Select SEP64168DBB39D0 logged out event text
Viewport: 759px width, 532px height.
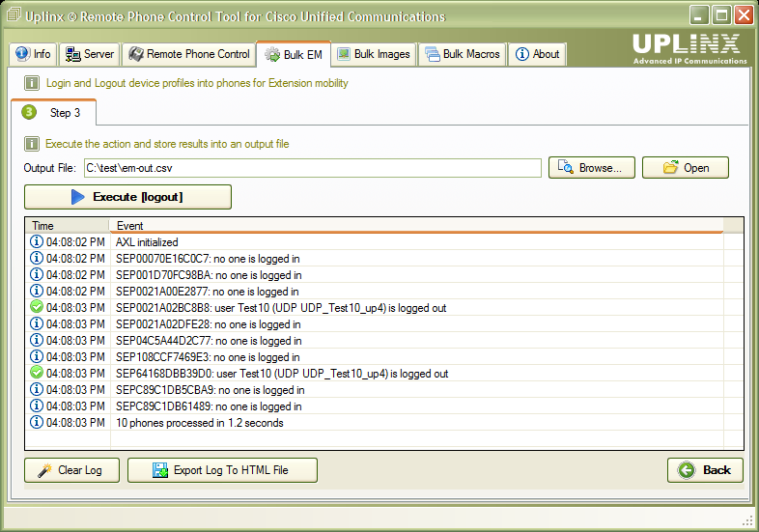coord(282,374)
